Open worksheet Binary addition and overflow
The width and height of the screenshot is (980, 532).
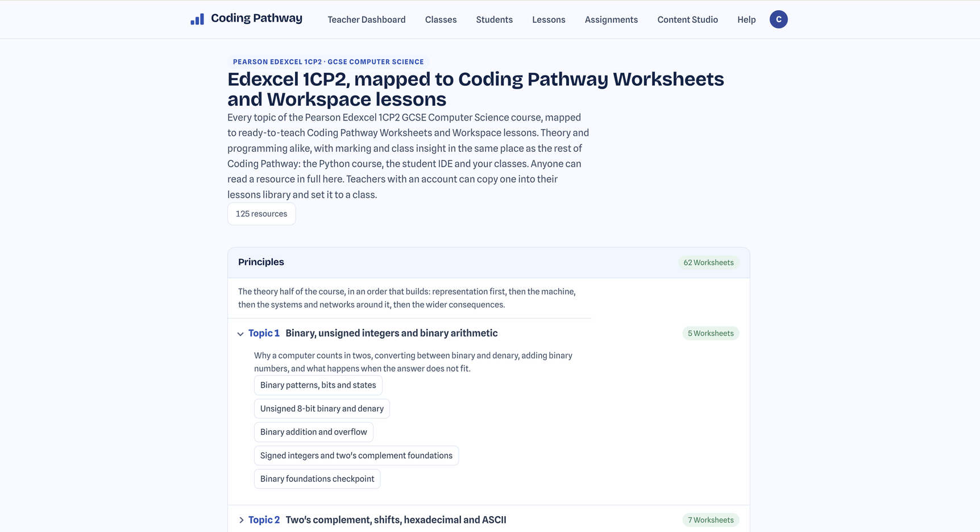(x=314, y=432)
